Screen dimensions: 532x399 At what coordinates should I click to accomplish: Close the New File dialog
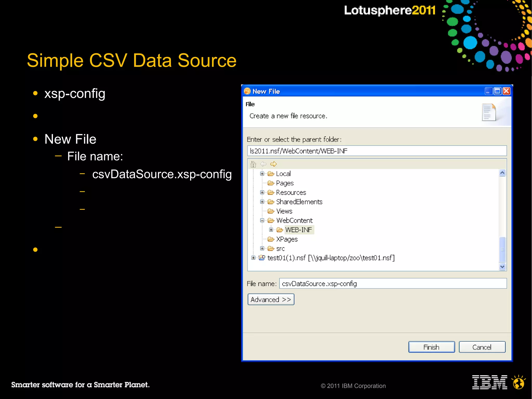coord(507,91)
